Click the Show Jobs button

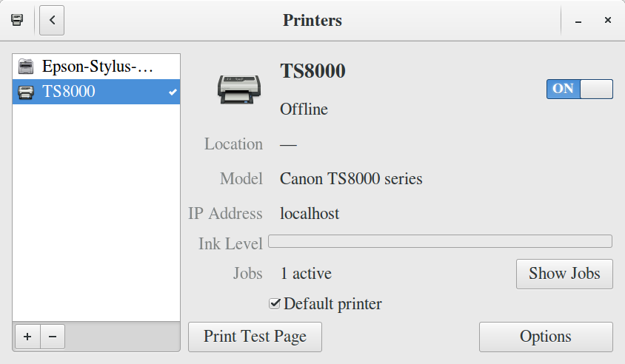[564, 274]
